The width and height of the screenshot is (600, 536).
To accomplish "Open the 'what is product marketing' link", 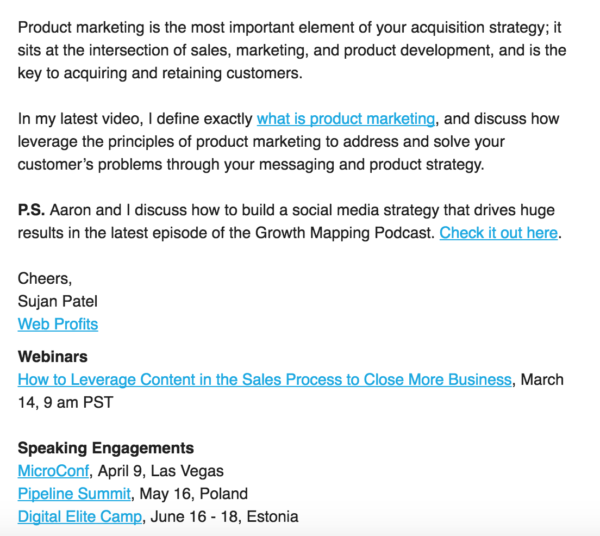I will pos(346,119).
